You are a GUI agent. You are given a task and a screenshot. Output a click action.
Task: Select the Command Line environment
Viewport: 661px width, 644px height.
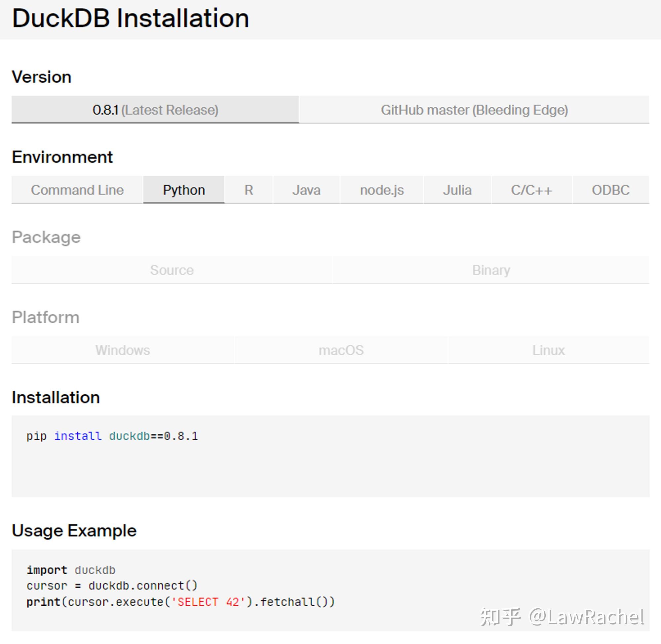[x=77, y=190]
